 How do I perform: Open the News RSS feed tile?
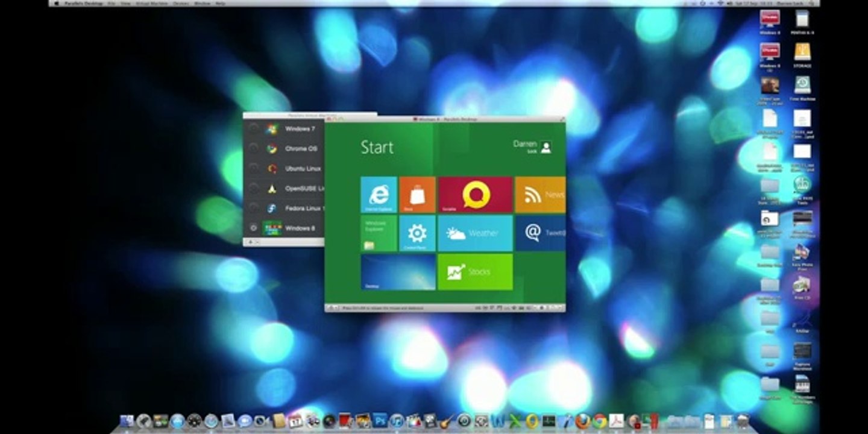[x=540, y=195]
